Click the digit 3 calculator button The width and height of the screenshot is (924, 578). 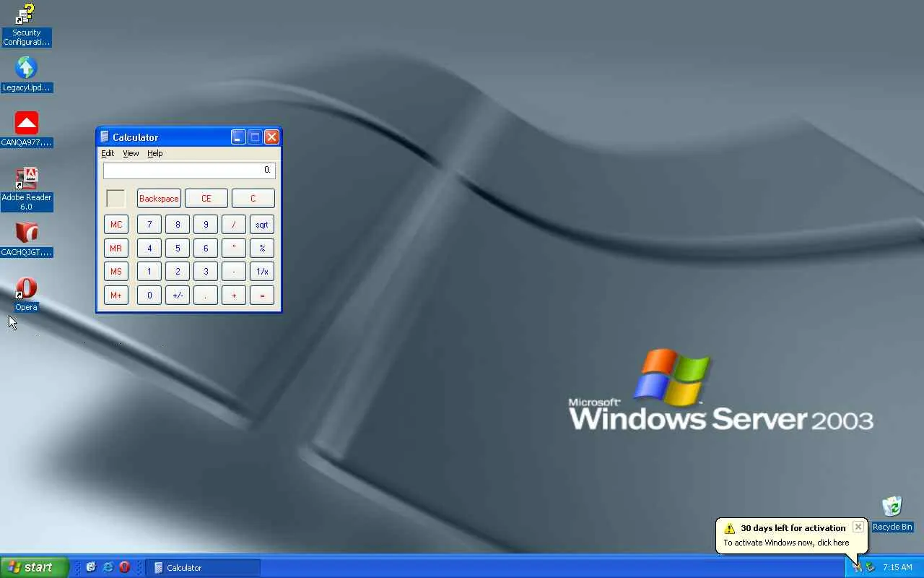coord(206,272)
